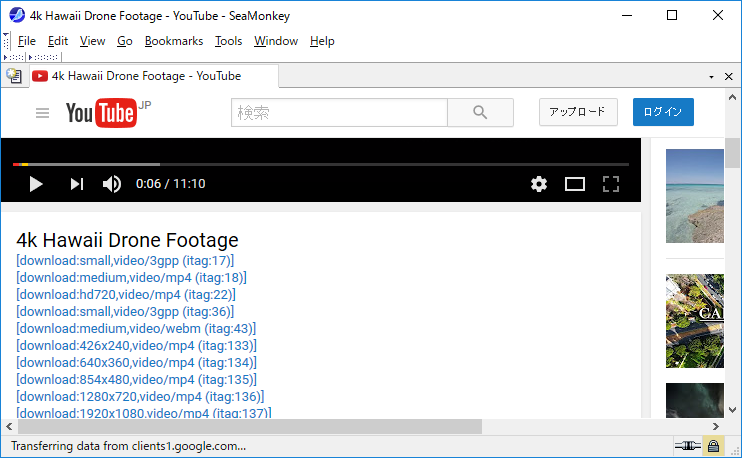Click the アップロード upload button
The image size is (742, 458).
(578, 112)
